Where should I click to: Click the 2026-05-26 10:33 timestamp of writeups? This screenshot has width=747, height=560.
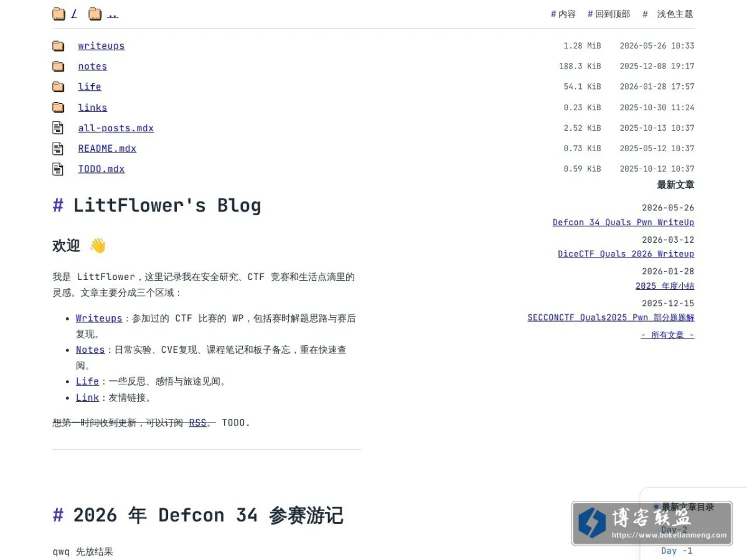(x=657, y=46)
